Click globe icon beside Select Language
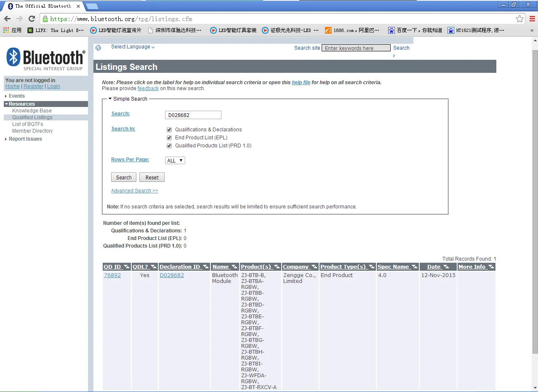538x392 pixels. [x=99, y=48]
